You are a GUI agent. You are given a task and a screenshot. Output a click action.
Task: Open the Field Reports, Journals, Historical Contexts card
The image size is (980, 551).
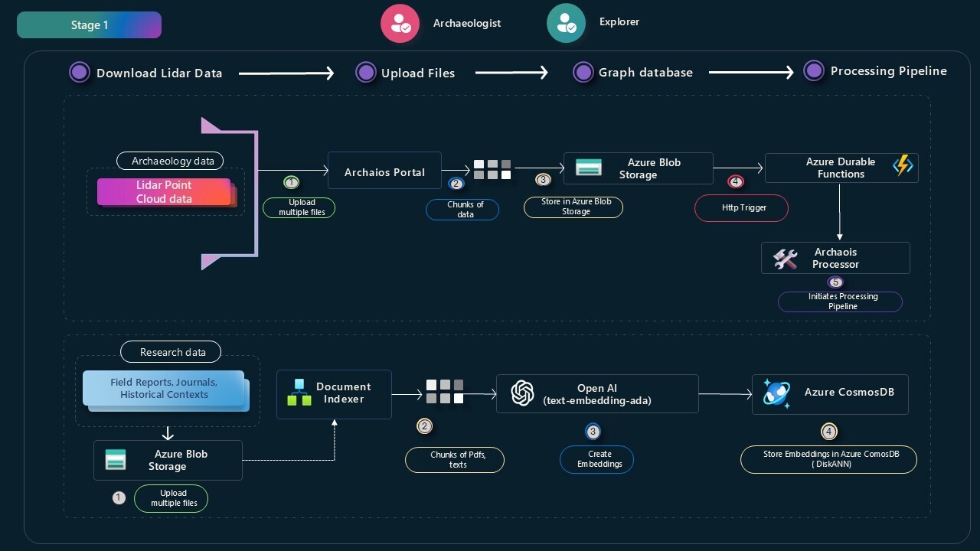[x=164, y=389]
